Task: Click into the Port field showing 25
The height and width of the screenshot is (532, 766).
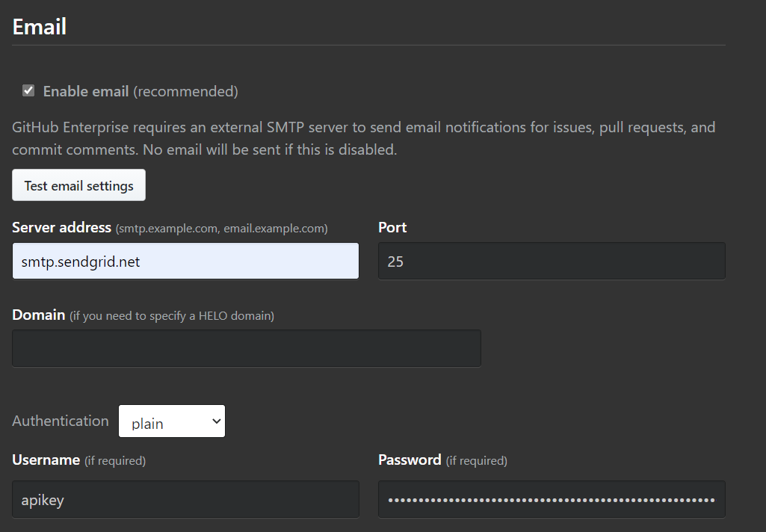Action: [552, 261]
